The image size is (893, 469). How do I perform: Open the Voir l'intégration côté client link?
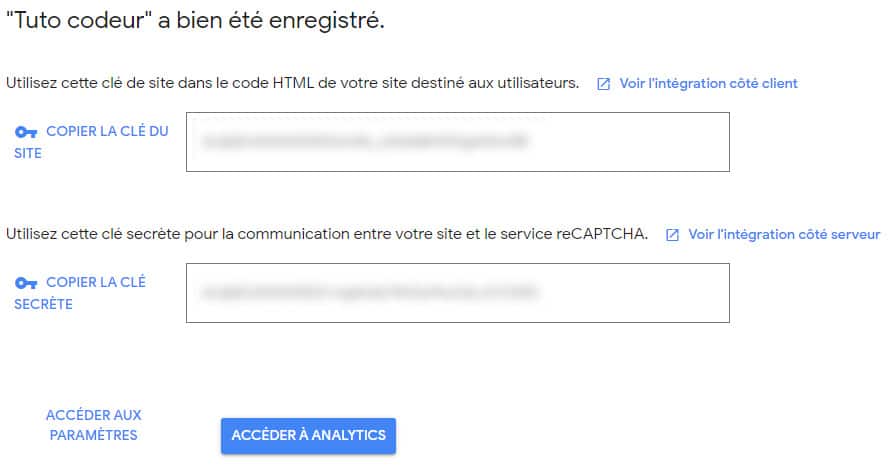pyautogui.click(x=708, y=84)
